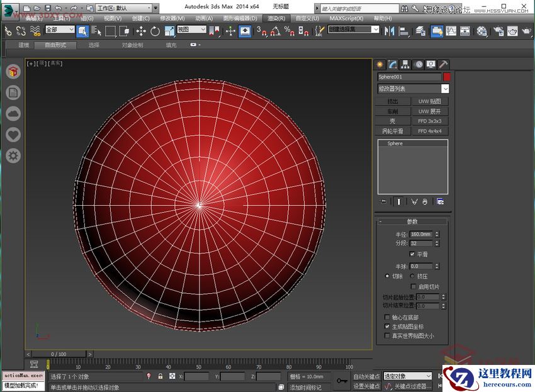This screenshot has height=392, width=535.
Task: Switch to the Create command panel
Action: [380, 65]
